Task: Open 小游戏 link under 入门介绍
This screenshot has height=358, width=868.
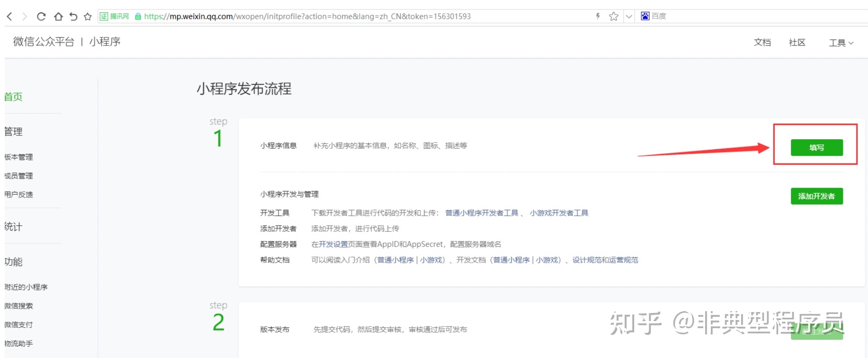Action: click(431, 260)
